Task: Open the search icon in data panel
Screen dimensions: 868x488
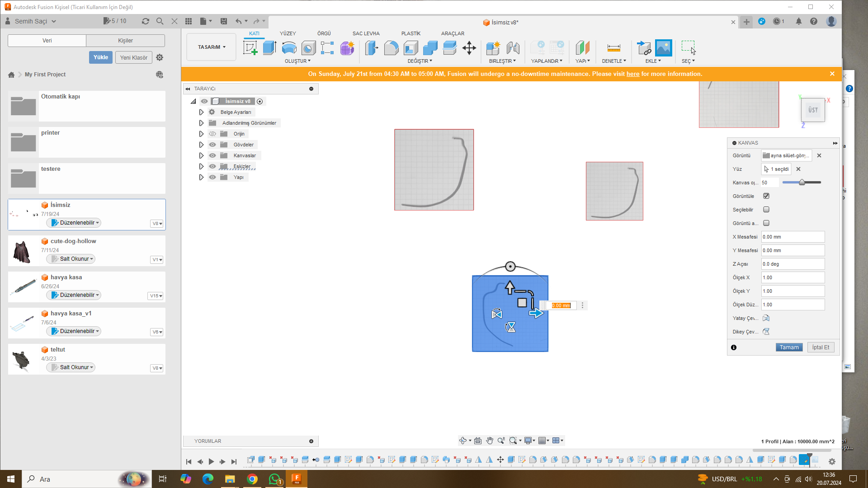Action: [160, 21]
